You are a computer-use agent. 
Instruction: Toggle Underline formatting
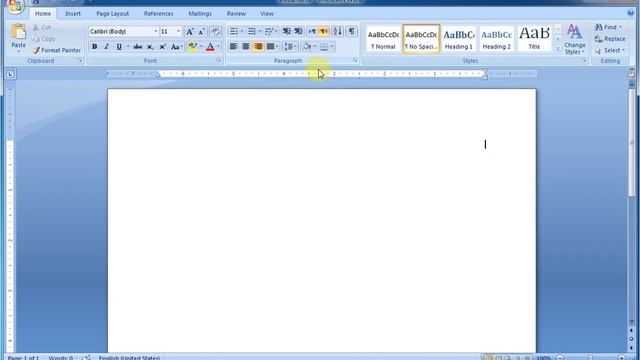click(119, 47)
